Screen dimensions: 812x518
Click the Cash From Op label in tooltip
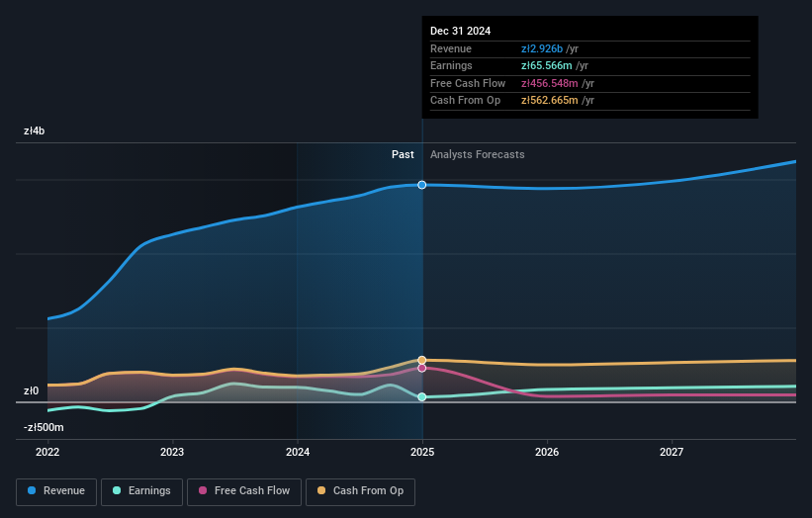465,101
